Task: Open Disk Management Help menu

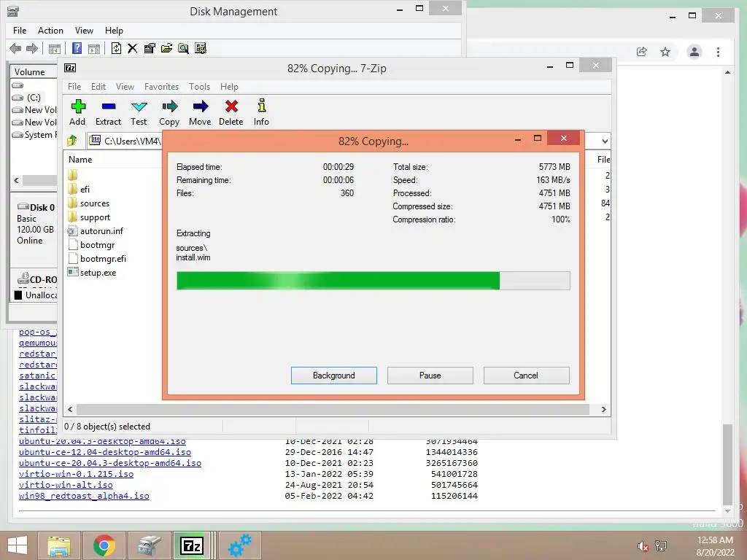Action: click(x=114, y=31)
